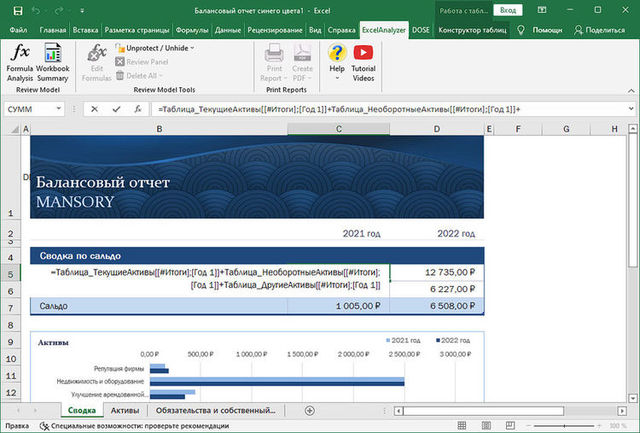Confirm formula with checkmark icon
This screenshot has height=433, width=640.
116,108
